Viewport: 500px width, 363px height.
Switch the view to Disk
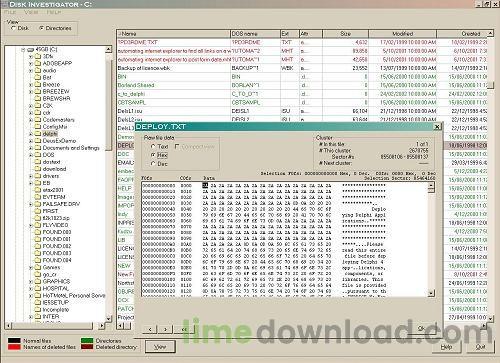point(13,28)
